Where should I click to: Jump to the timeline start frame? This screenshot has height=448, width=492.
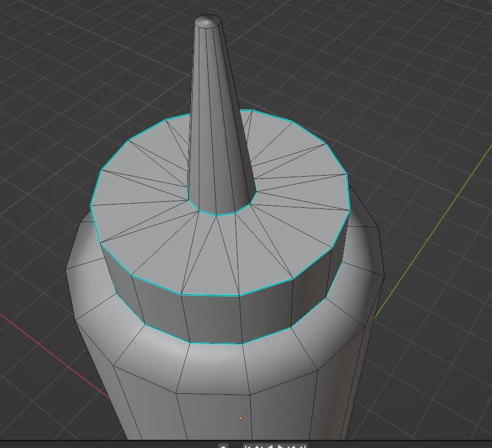pyautogui.click(x=247, y=446)
